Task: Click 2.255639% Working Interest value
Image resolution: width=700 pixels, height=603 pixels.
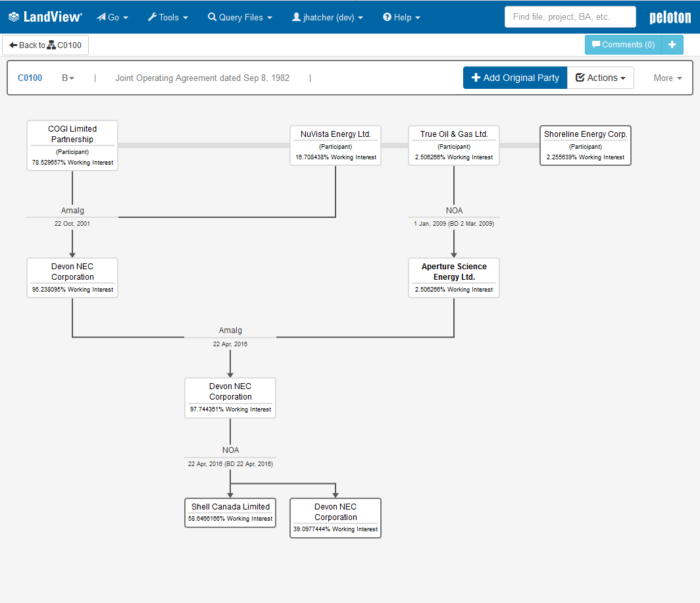Action: (586, 157)
